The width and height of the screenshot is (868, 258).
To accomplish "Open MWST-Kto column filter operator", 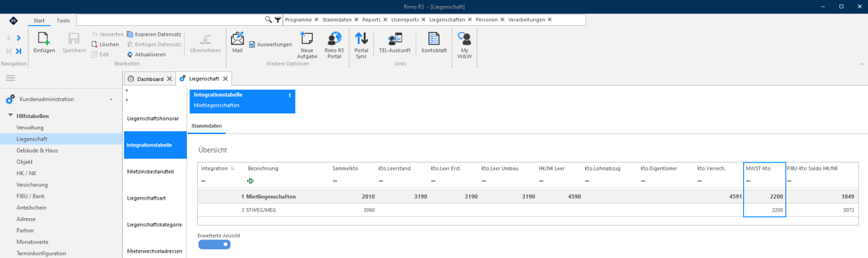I will point(748,180).
